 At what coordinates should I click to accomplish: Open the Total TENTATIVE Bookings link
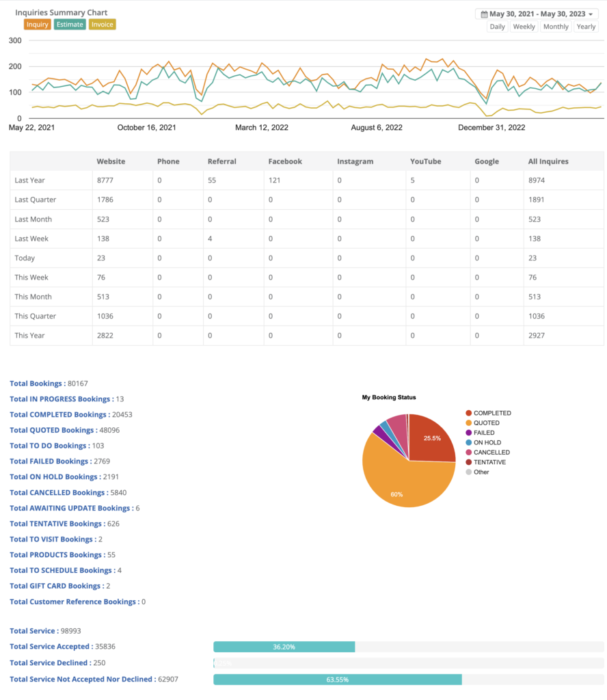(x=56, y=524)
